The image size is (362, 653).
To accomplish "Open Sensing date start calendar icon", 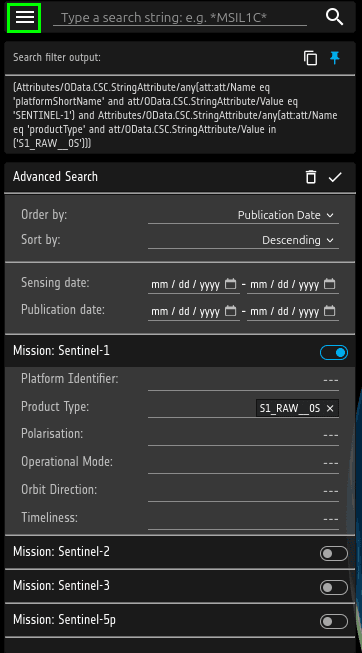I will (x=230, y=284).
